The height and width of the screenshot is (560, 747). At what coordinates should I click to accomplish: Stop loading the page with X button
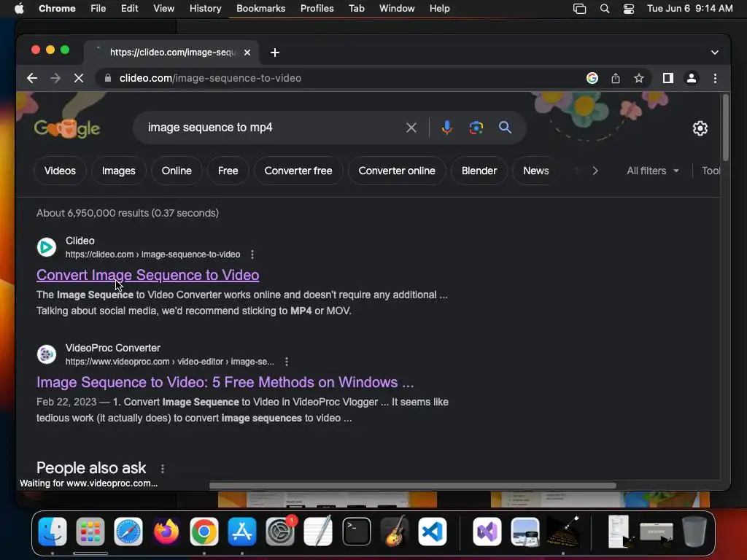(x=79, y=78)
